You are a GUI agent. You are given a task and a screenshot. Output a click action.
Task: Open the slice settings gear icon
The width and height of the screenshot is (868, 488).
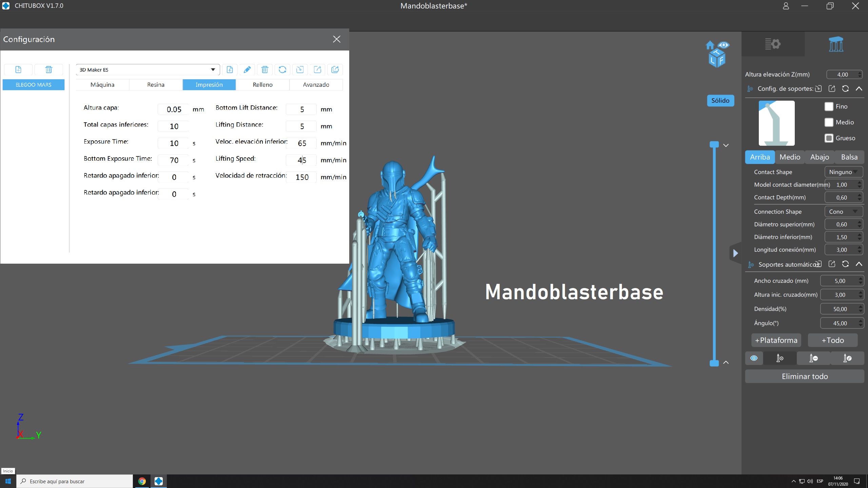click(773, 44)
